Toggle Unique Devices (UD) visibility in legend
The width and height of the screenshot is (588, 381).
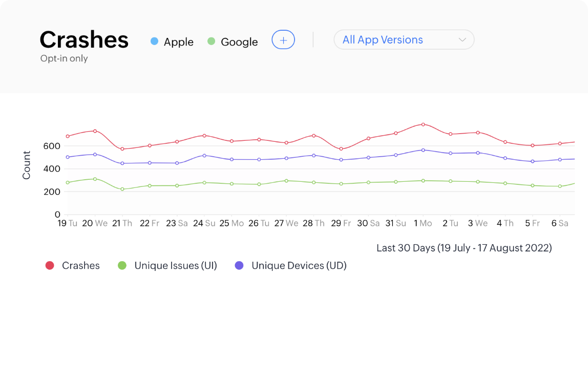299,265
